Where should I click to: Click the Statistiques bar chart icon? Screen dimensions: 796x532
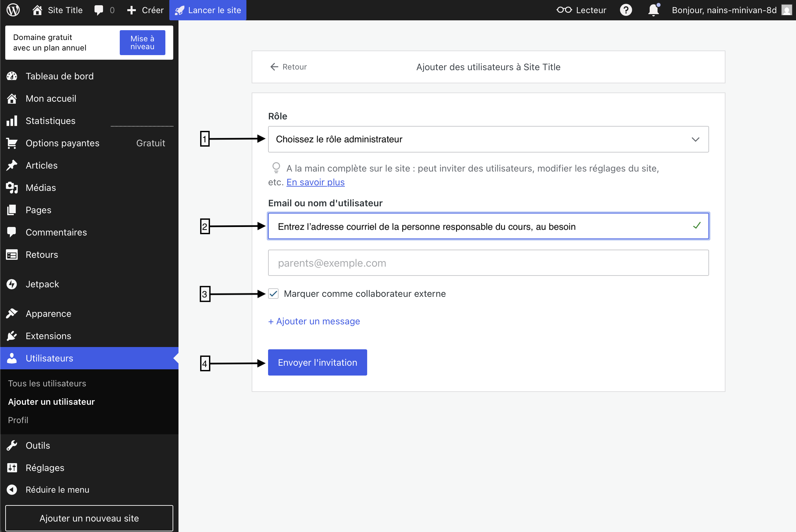(x=12, y=121)
